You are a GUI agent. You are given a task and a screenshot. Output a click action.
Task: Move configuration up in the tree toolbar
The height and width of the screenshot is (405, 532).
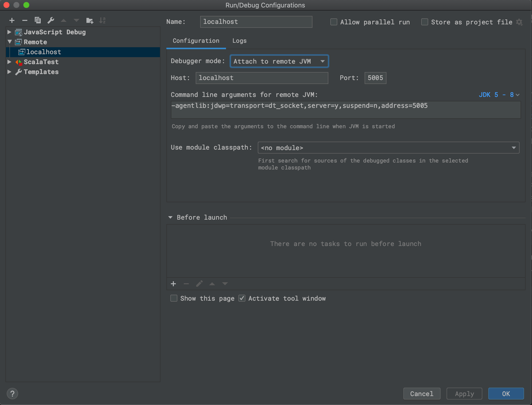click(64, 20)
